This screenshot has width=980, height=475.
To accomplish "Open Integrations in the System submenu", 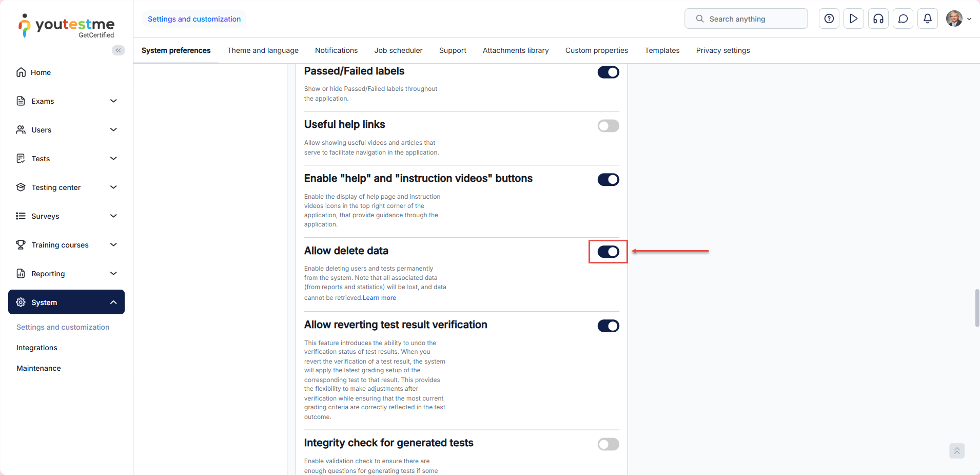I will pyautogui.click(x=37, y=348).
